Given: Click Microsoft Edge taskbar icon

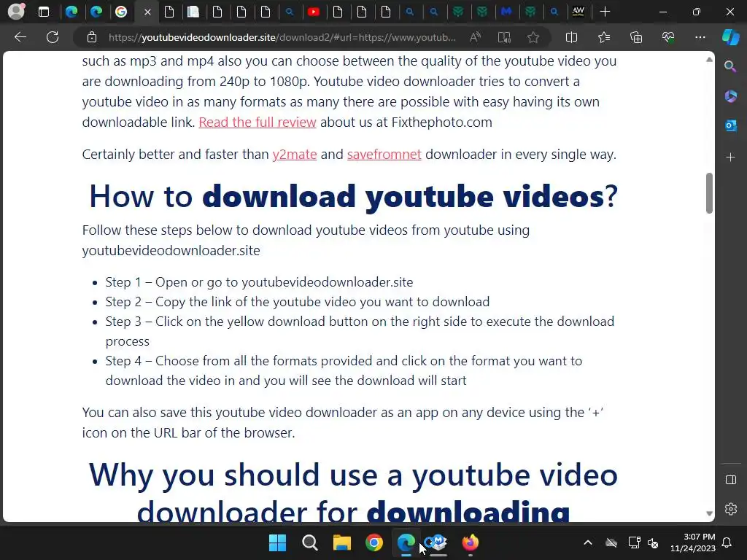Looking at the screenshot, I should [406, 542].
